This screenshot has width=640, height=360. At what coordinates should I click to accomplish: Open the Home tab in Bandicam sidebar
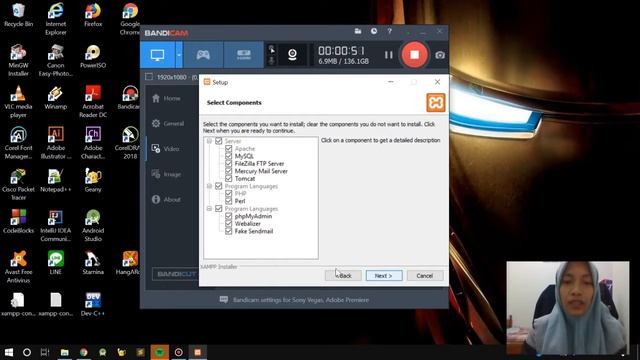click(167, 98)
